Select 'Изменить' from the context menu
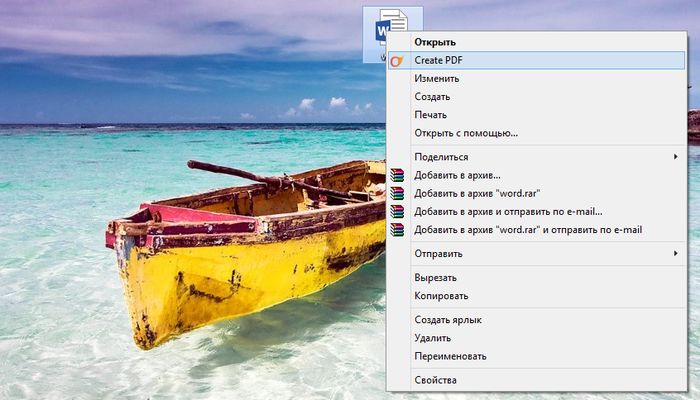The image size is (700, 400). click(437, 79)
